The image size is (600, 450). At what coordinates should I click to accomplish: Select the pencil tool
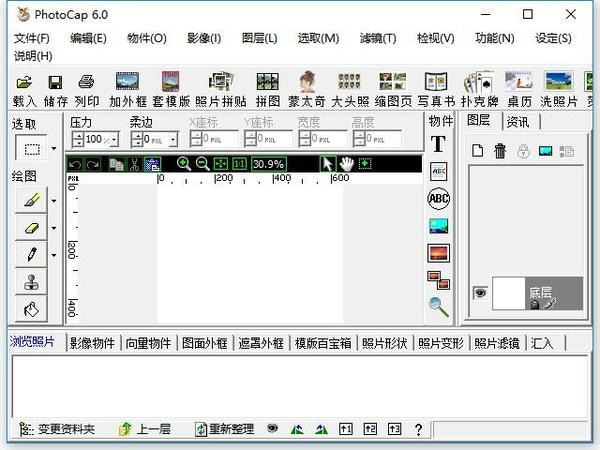[31, 254]
